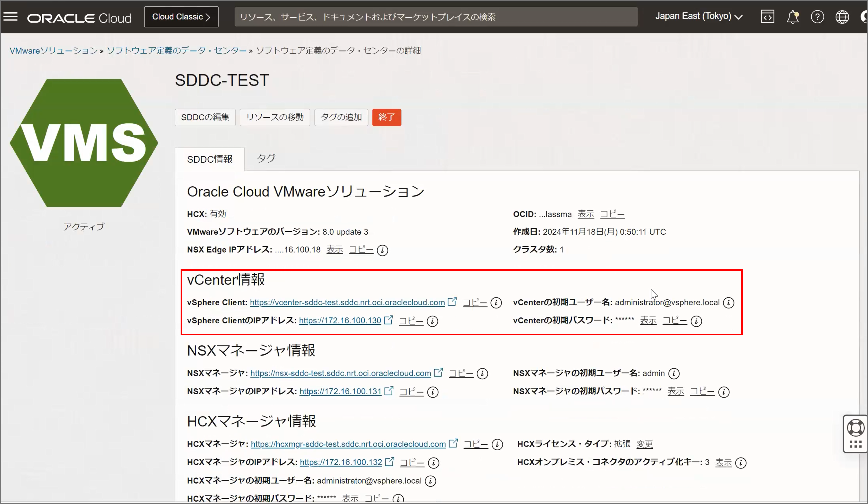Screen dimensions: 868x504
Task: Show the HCX on-premises connector activation keys
Action: point(723,463)
